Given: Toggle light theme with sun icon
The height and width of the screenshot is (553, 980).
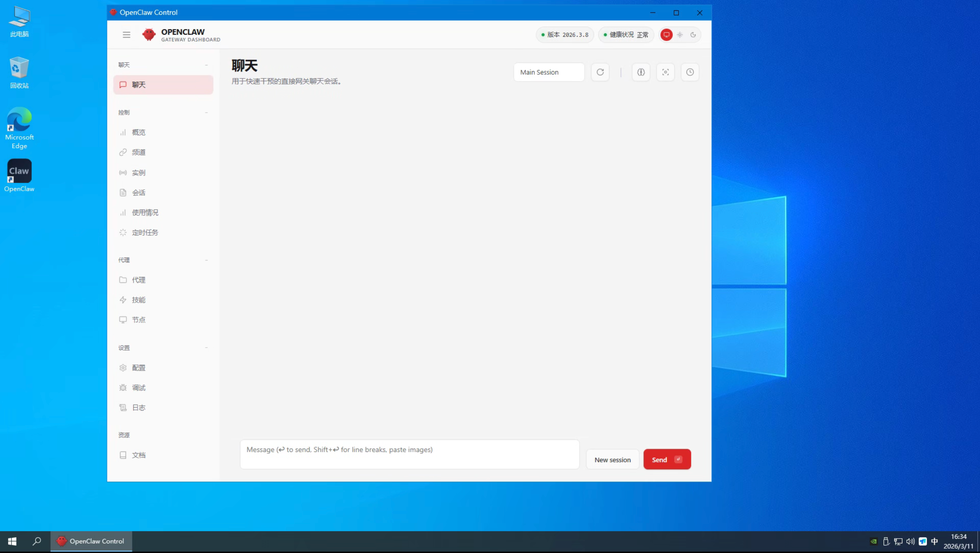Looking at the screenshot, I should coord(680,35).
